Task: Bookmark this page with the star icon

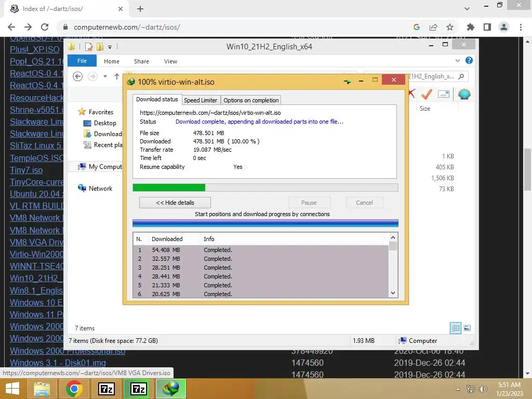Action: click(x=450, y=27)
